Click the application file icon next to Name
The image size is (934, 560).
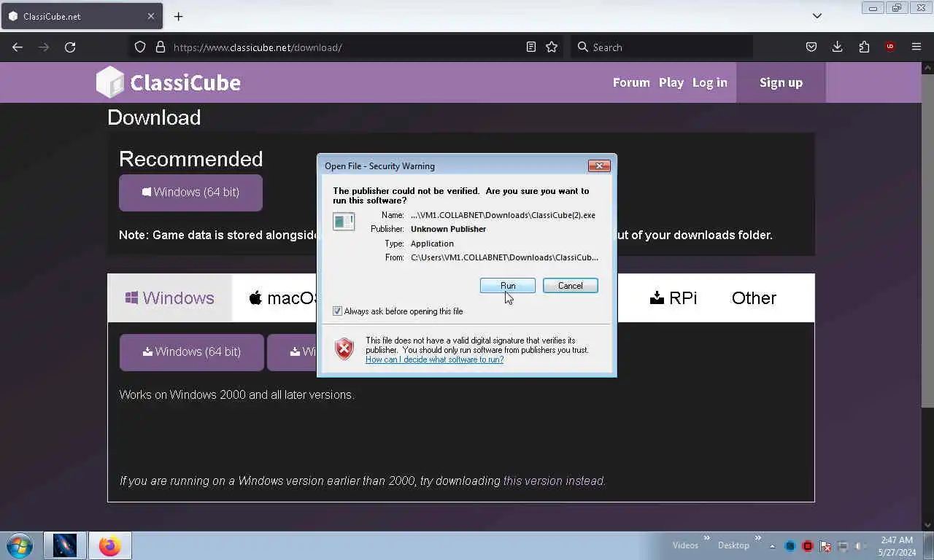(x=344, y=221)
